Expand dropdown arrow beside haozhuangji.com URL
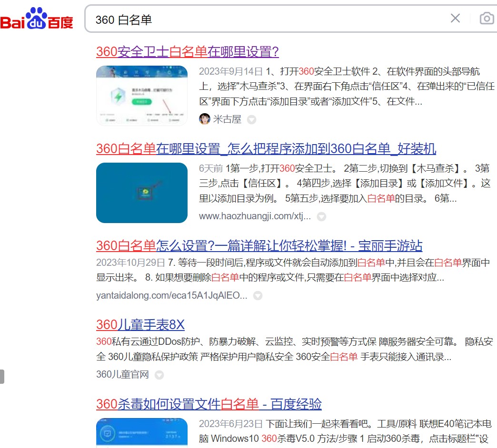497x448 pixels. click(321, 216)
